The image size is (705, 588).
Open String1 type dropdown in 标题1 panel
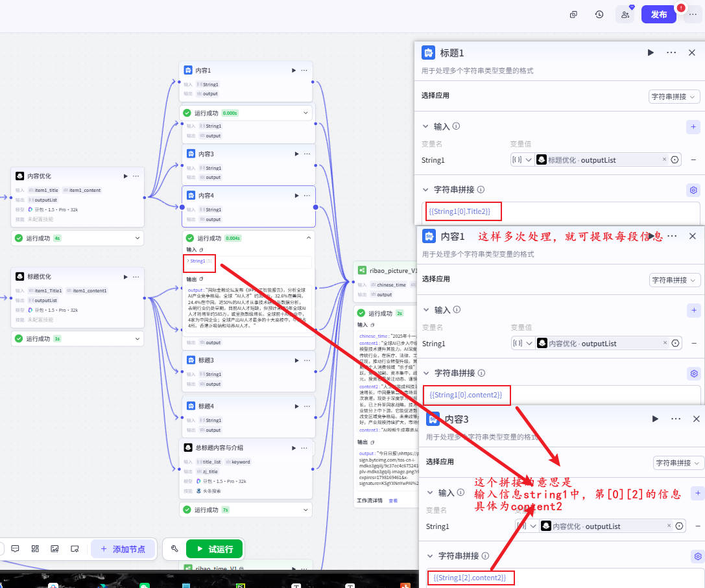tap(522, 159)
